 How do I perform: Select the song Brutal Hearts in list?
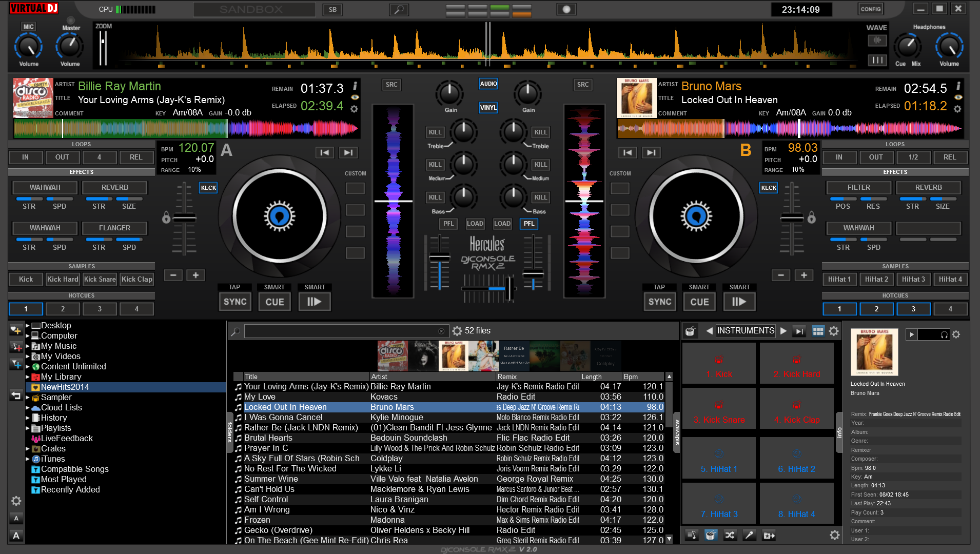(268, 438)
